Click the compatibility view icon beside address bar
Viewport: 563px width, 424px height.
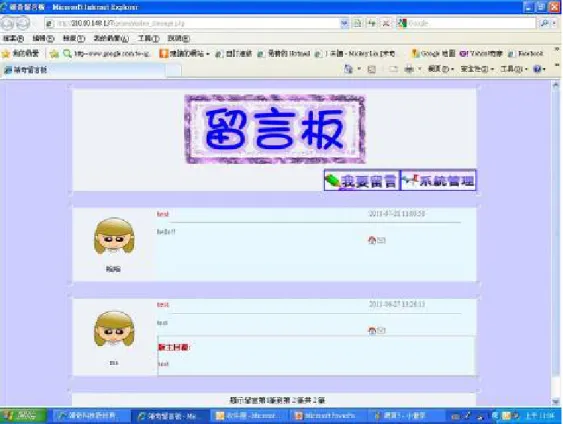pyautogui.click(x=357, y=23)
